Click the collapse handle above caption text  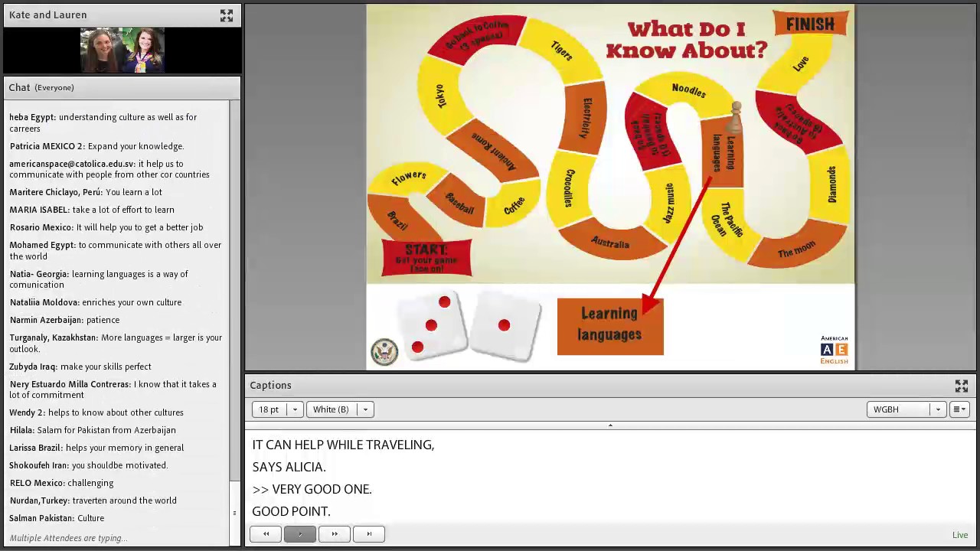(610, 425)
